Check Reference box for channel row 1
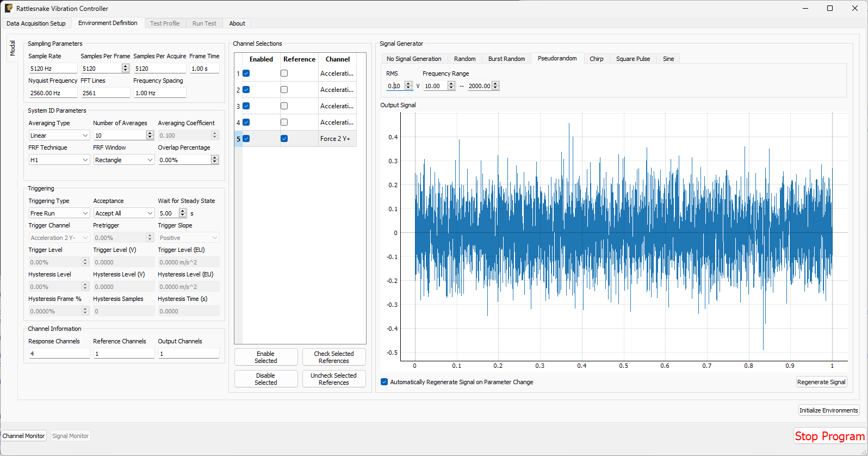 284,73
